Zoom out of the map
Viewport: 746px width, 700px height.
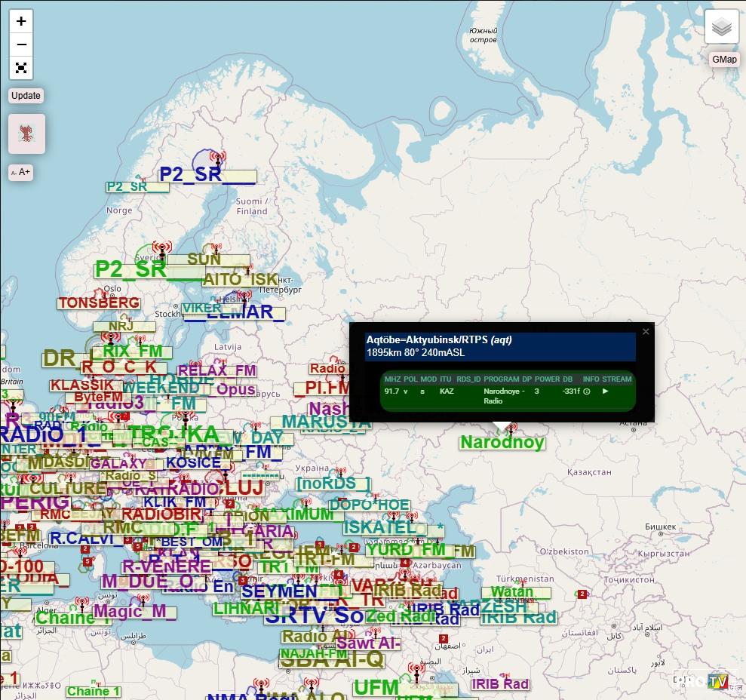tap(21, 44)
